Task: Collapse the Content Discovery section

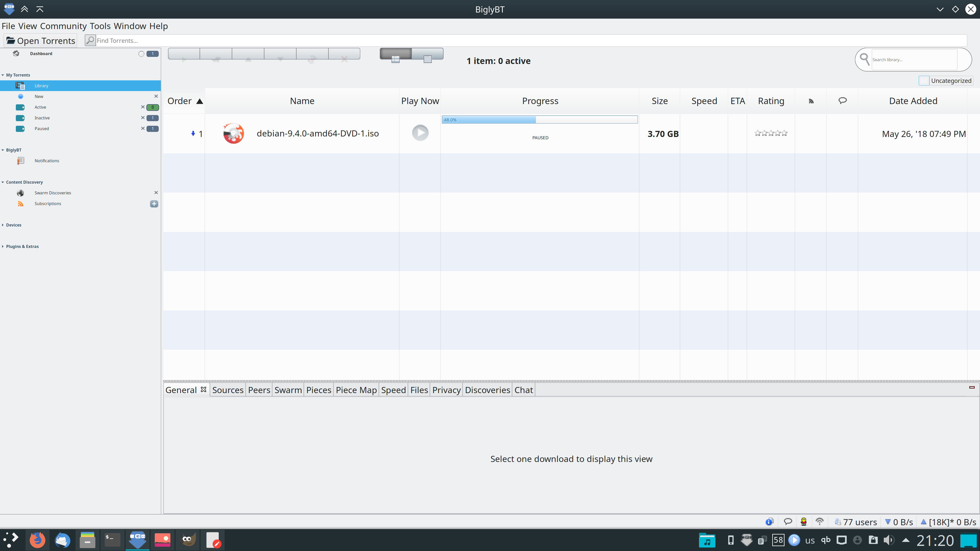Action: pos(3,182)
